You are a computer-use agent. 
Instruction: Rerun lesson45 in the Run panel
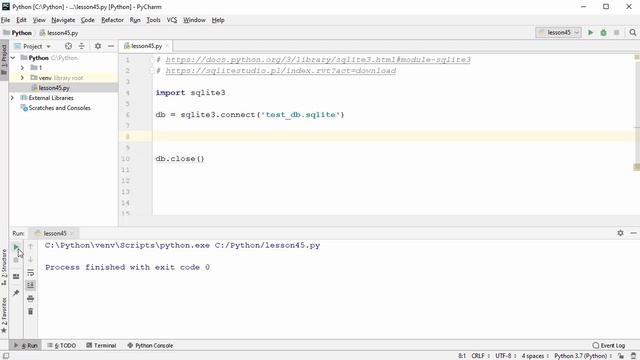pyautogui.click(x=16, y=247)
